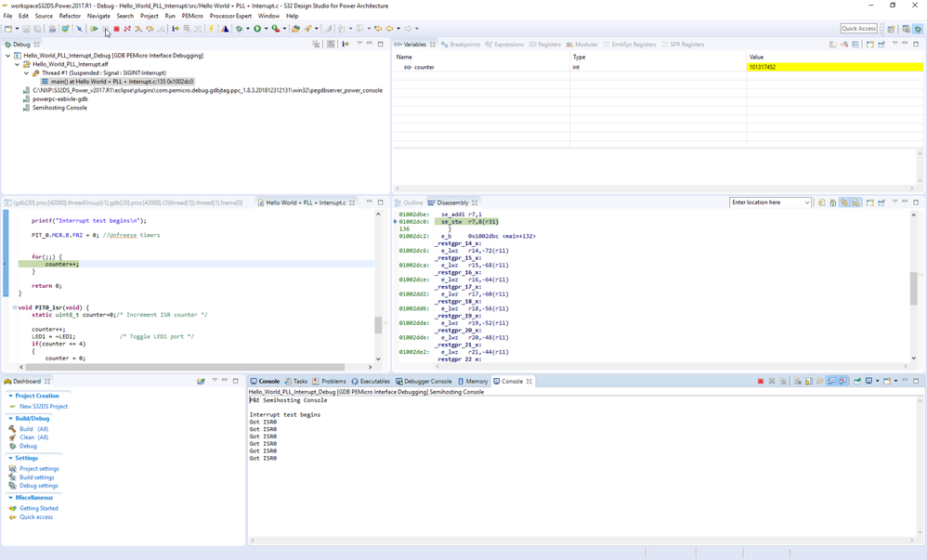Click the source editor vertical scrollbar thumb
This screenshot has width=927, height=560.
(x=378, y=325)
